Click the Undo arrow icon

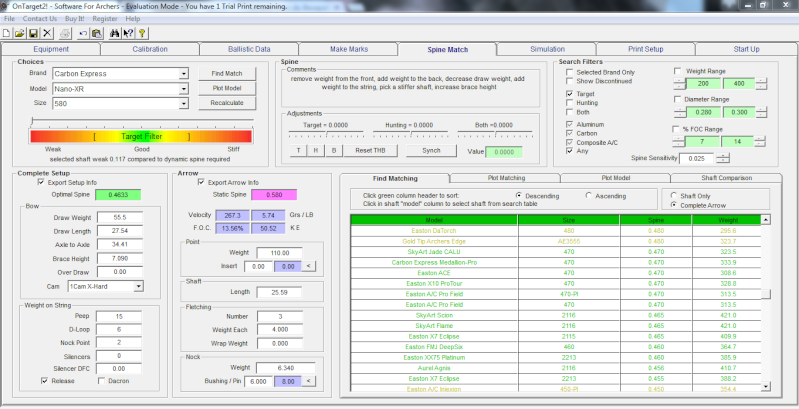(83, 34)
